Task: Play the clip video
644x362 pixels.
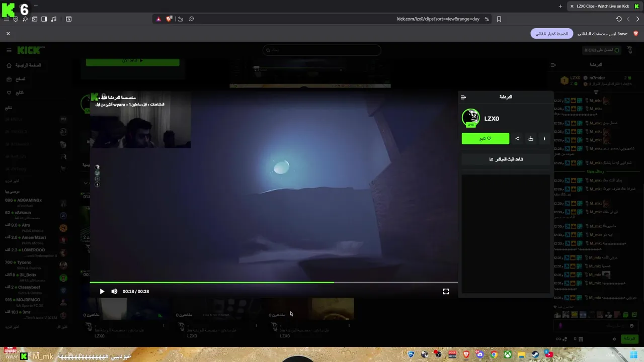Action: click(102, 292)
